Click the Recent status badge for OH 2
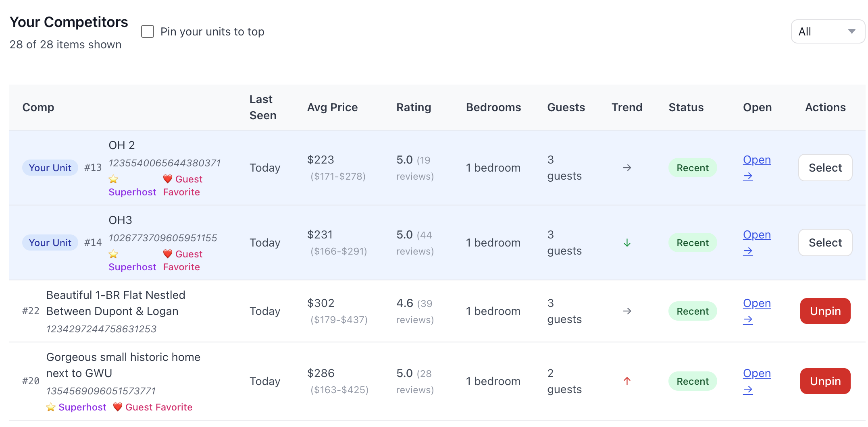 [692, 168]
